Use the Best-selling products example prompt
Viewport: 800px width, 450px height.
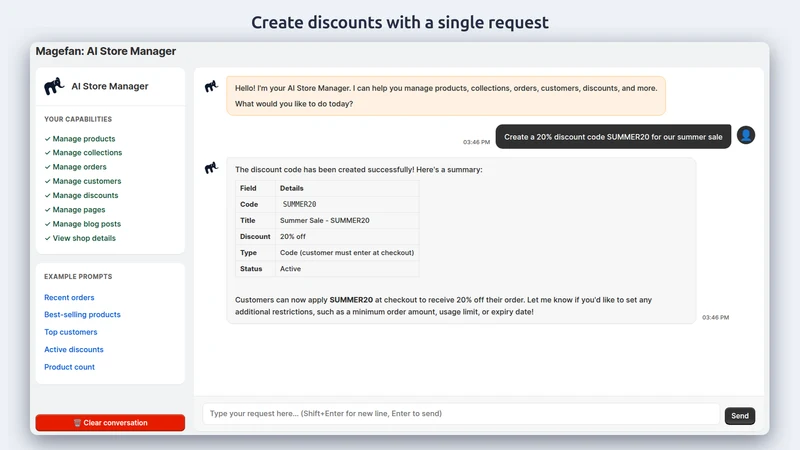[82, 315]
